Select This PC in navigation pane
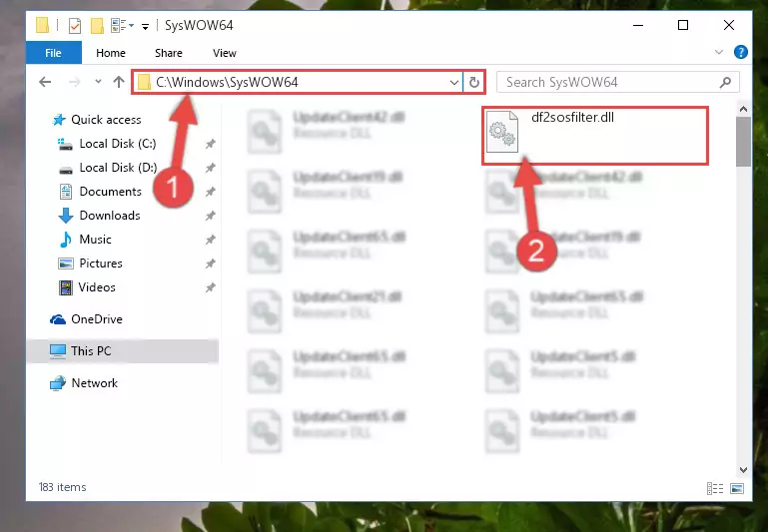 coord(91,351)
